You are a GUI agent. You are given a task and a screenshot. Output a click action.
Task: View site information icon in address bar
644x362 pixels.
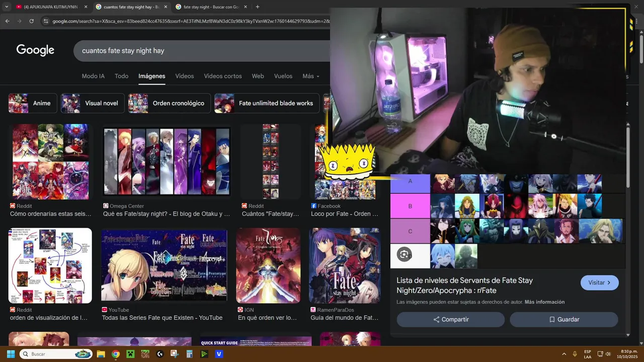[x=46, y=21]
